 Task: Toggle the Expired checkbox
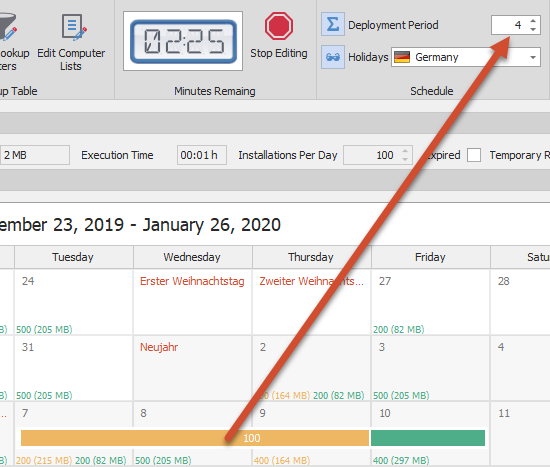tap(474, 155)
